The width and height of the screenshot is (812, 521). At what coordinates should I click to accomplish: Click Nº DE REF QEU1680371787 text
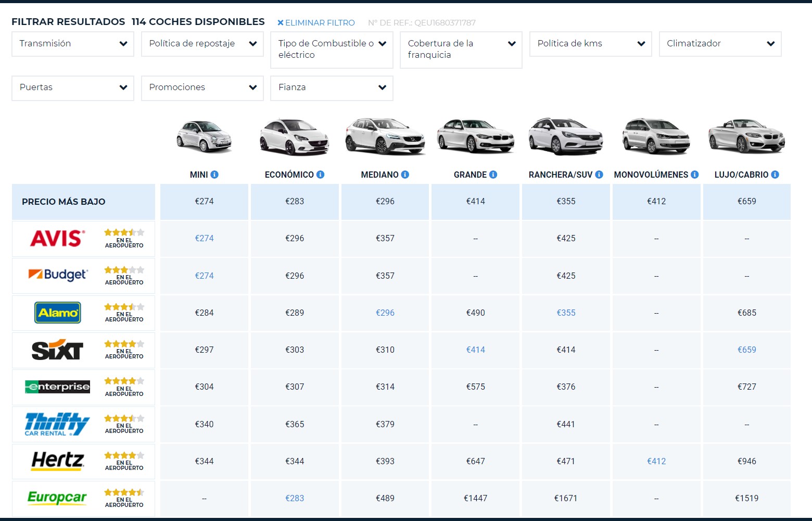click(422, 23)
